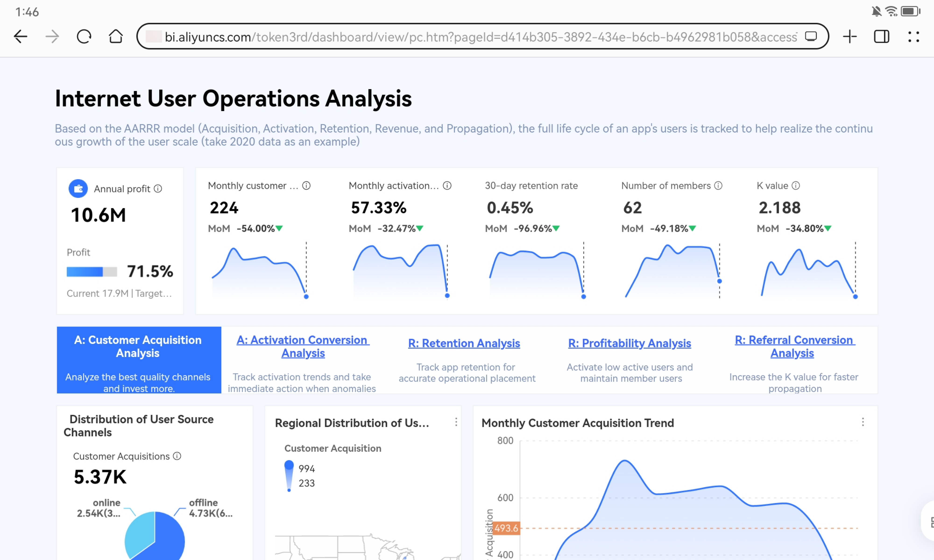The height and width of the screenshot is (560, 934).
Task: Click the info icon beside Annual profit
Action: point(158,188)
